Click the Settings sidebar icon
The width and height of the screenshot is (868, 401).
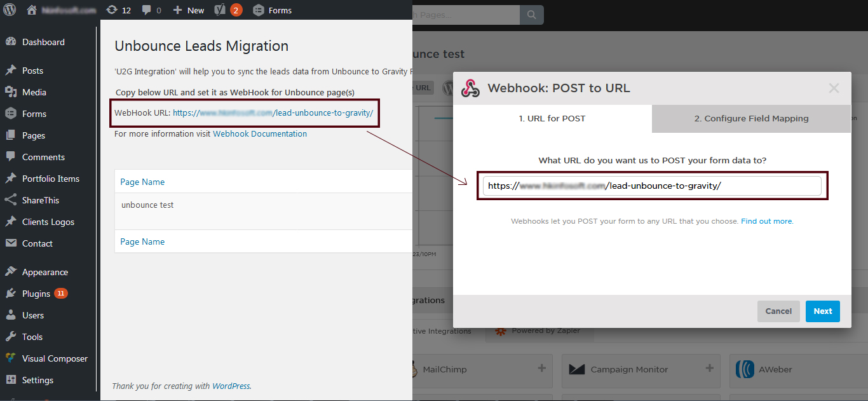[11, 380]
